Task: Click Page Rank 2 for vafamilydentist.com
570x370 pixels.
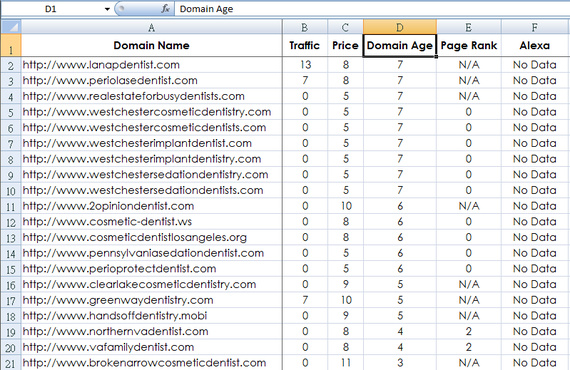Action: tap(469, 347)
